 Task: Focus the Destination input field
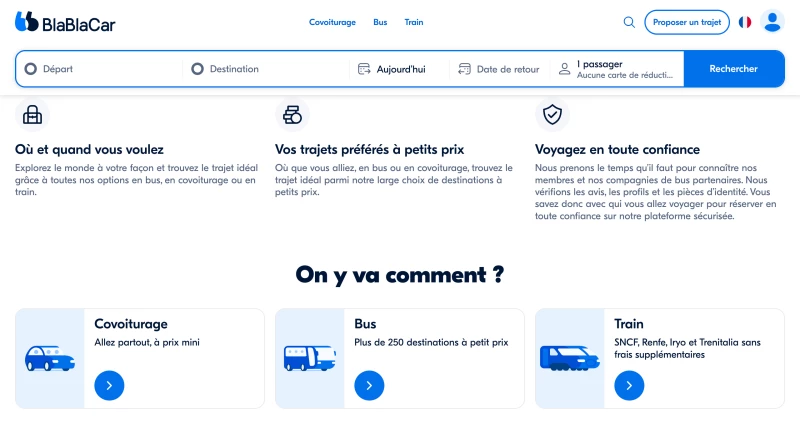point(266,69)
